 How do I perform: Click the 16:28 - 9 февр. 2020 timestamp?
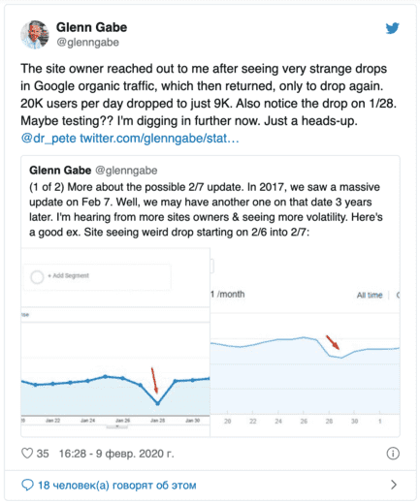tap(116, 454)
